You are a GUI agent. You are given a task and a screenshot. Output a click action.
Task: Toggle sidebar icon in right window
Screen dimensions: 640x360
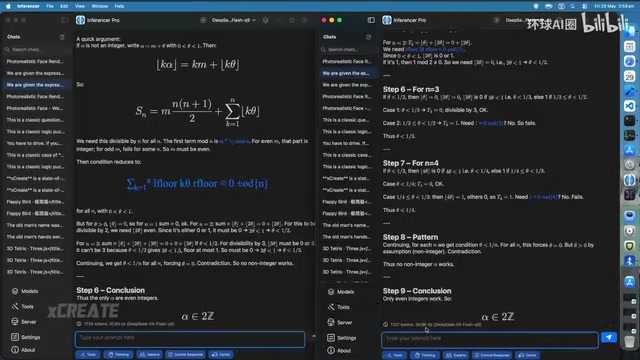pos(371,20)
